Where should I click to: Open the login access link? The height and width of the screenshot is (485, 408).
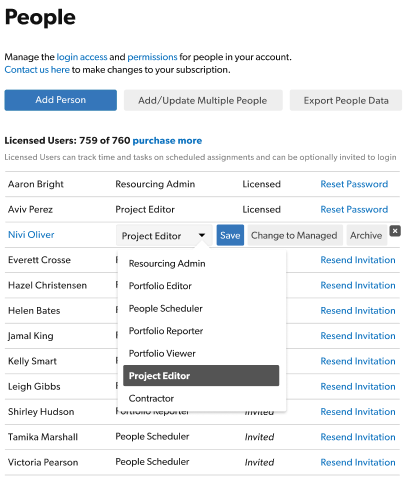pos(82,57)
